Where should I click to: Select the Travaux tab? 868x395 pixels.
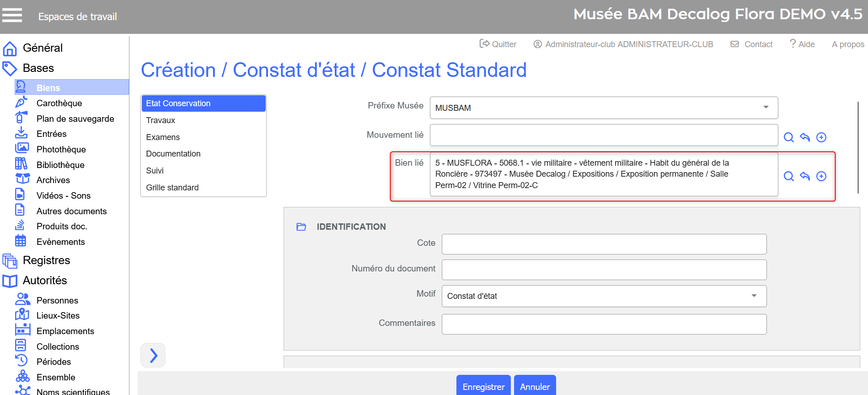point(161,120)
